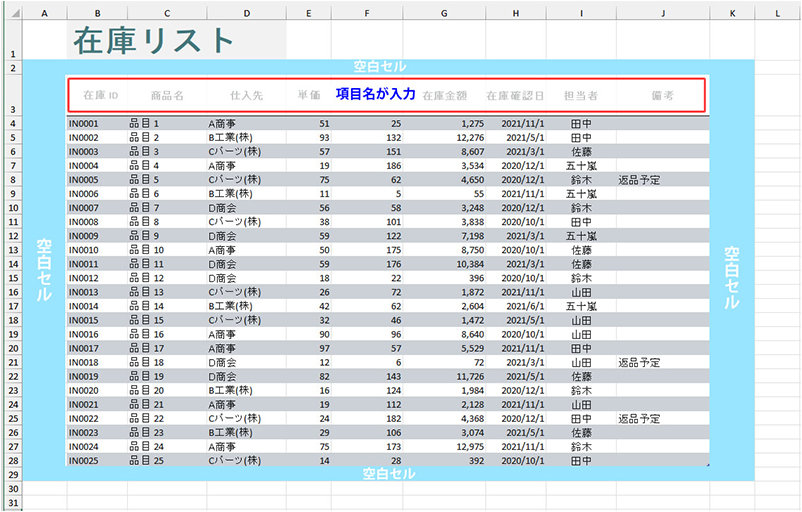Select the 11,726 amount cell
This screenshot has height=512, width=802.
click(444, 376)
